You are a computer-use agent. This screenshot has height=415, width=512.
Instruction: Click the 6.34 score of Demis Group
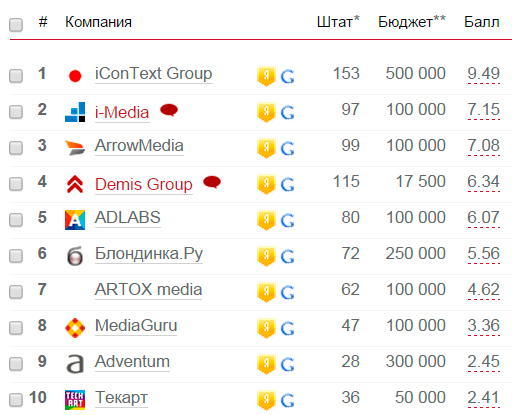(x=483, y=182)
